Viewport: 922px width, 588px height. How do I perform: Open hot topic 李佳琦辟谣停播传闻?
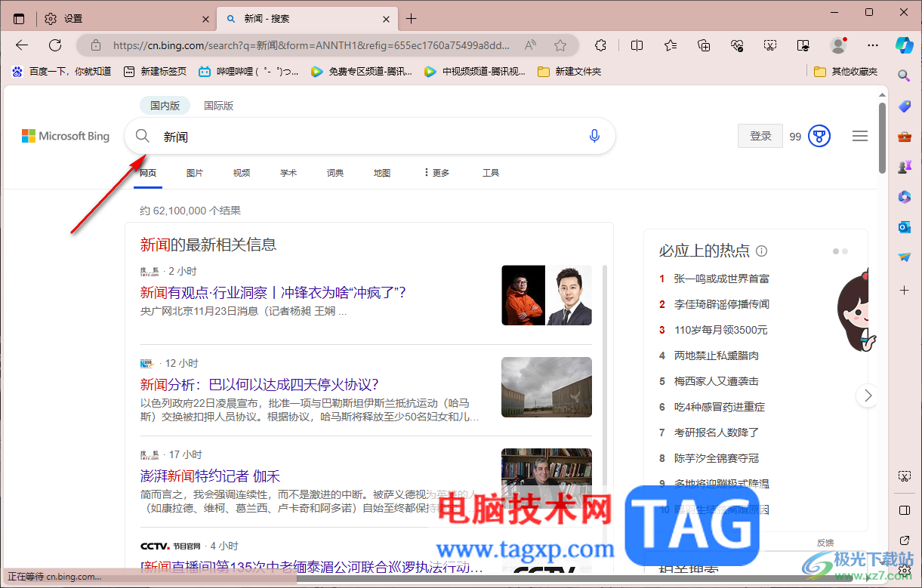722,304
